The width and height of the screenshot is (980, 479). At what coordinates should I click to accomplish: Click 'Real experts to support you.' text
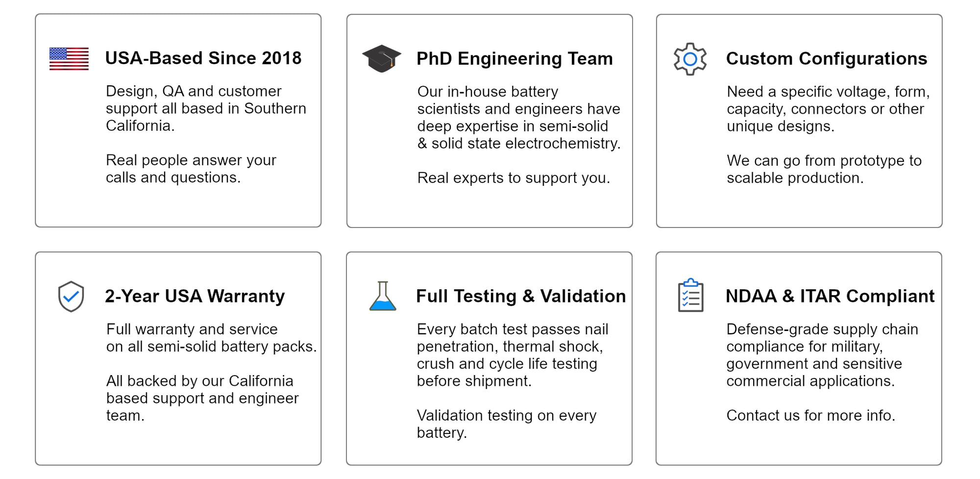click(x=513, y=177)
